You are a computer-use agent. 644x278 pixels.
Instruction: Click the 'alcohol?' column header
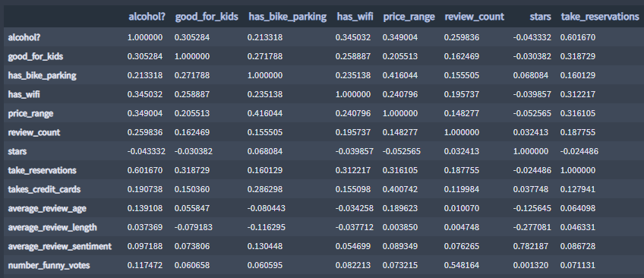pyautogui.click(x=147, y=17)
